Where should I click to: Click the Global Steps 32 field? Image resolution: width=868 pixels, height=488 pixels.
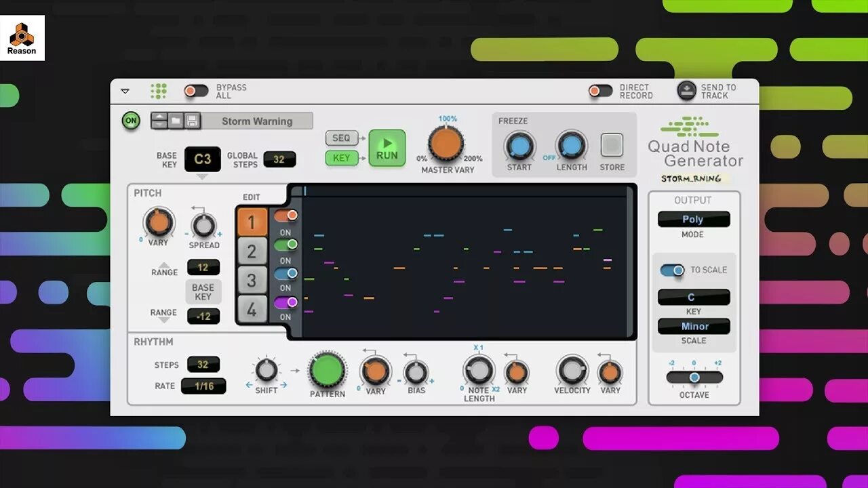point(279,159)
